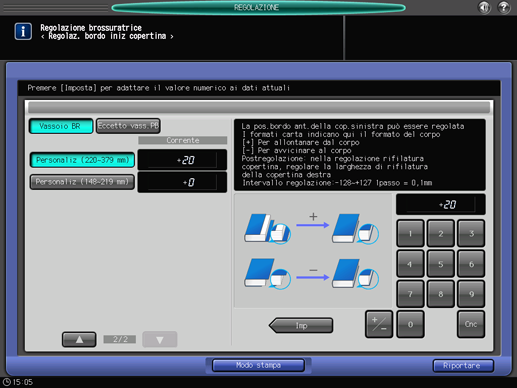This screenshot has height=388, width=517.
Task: Toggle sign with the +/- key
Action: click(x=379, y=324)
